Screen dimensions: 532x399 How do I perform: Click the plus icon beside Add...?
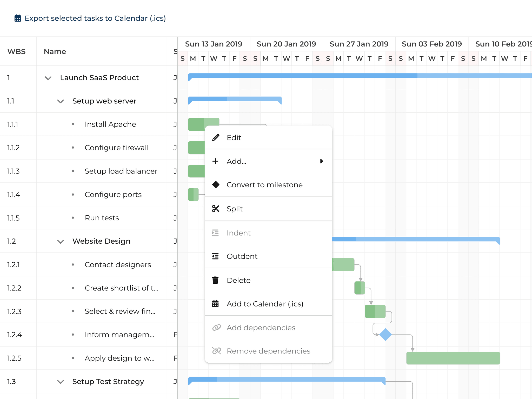coord(216,161)
